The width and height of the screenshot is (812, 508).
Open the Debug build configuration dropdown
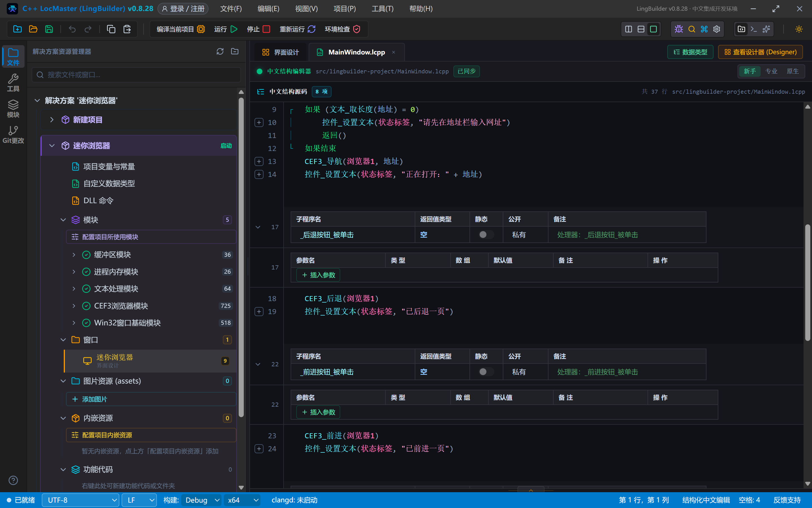201,500
